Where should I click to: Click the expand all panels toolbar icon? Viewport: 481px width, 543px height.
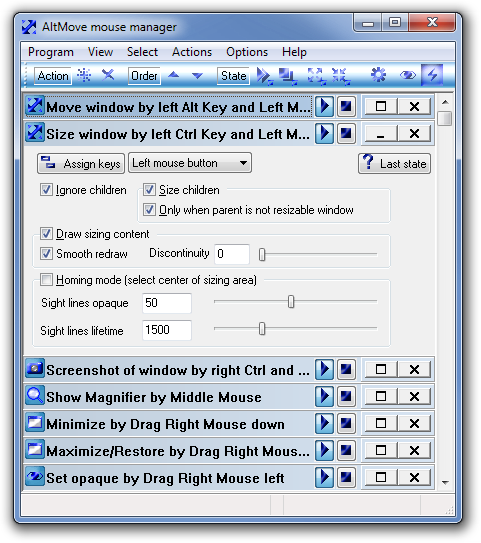coord(317,76)
